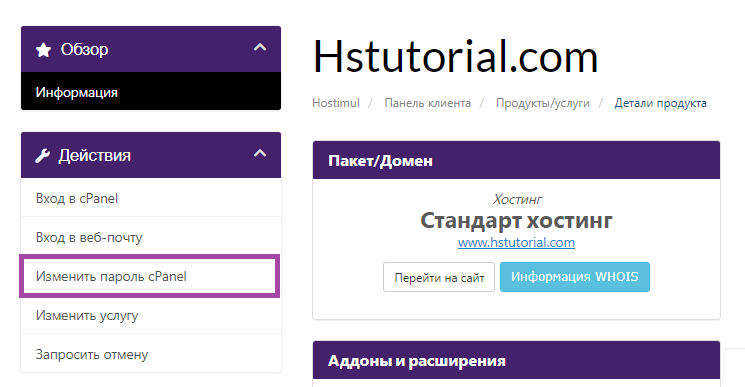This screenshot has height=387, width=745.
Task: Choose Изменить услугу
Action: coord(151,315)
